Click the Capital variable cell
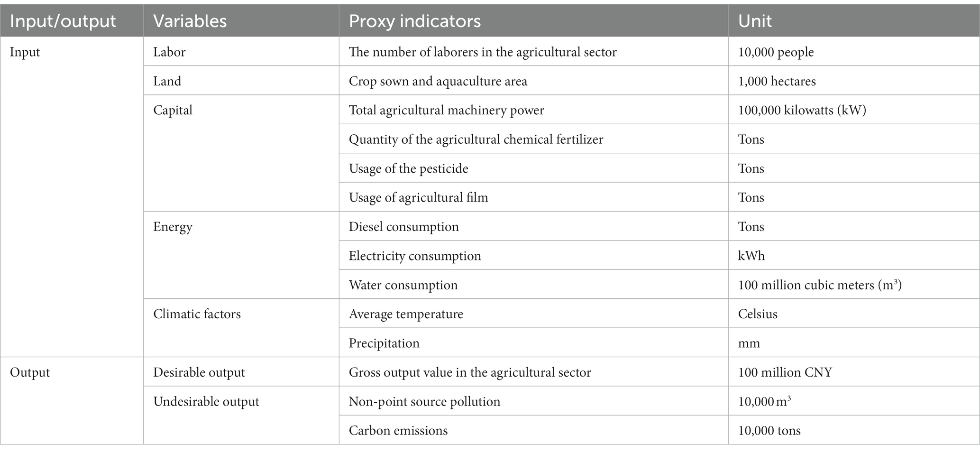Image resolution: width=980 pixels, height=453 pixels. click(241, 153)
